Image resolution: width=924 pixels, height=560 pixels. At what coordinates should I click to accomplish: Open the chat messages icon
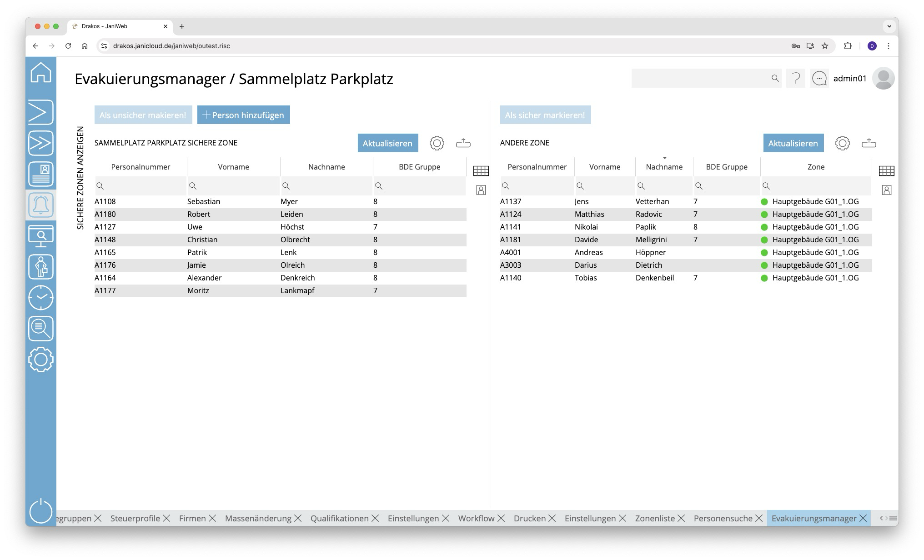(x=819, y=79)
